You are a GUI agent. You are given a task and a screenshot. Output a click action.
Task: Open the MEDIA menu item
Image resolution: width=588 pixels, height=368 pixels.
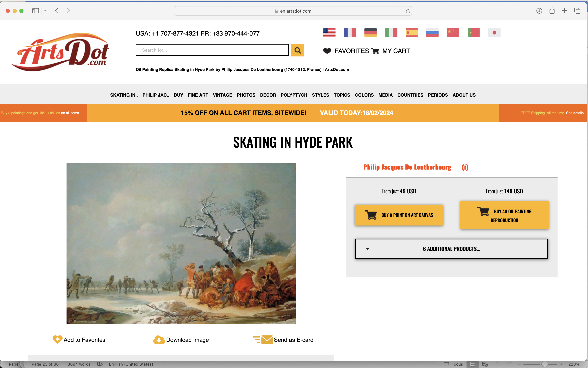click(x=385, y=95)
